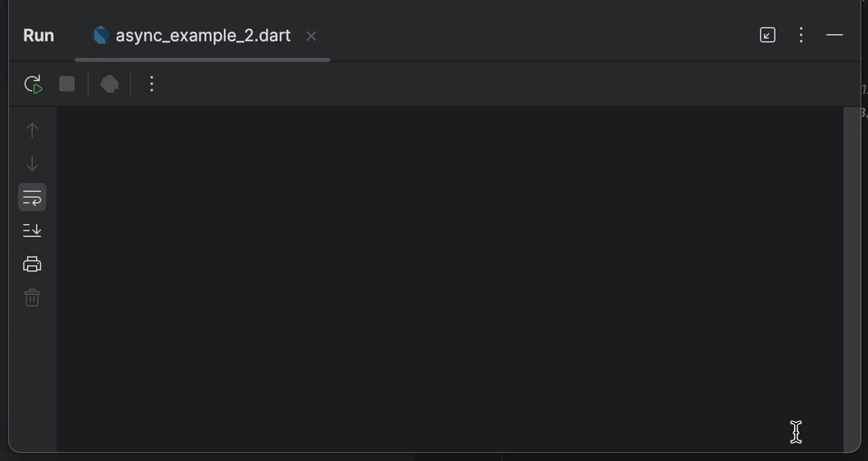
Task: Clear all console output with the trash icon
Action: [x=32, y=298]
